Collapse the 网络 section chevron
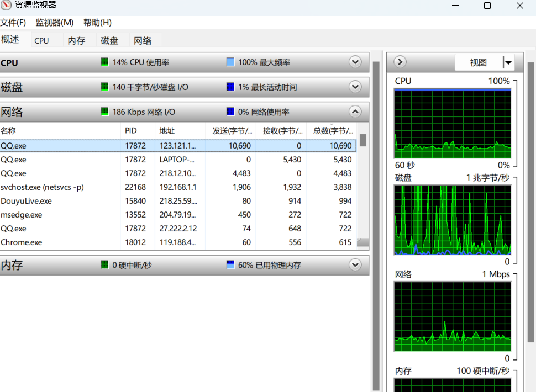 [355, 112]
